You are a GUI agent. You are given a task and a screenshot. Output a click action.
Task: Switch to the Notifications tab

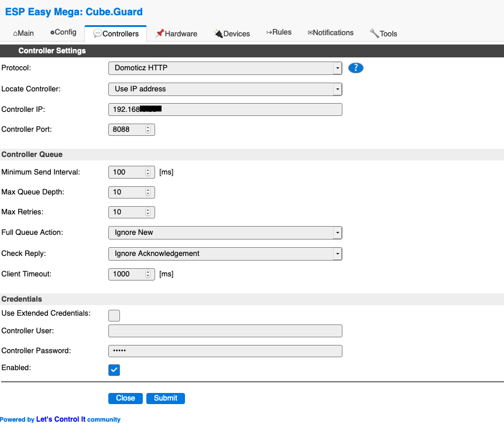click(330, 33)
